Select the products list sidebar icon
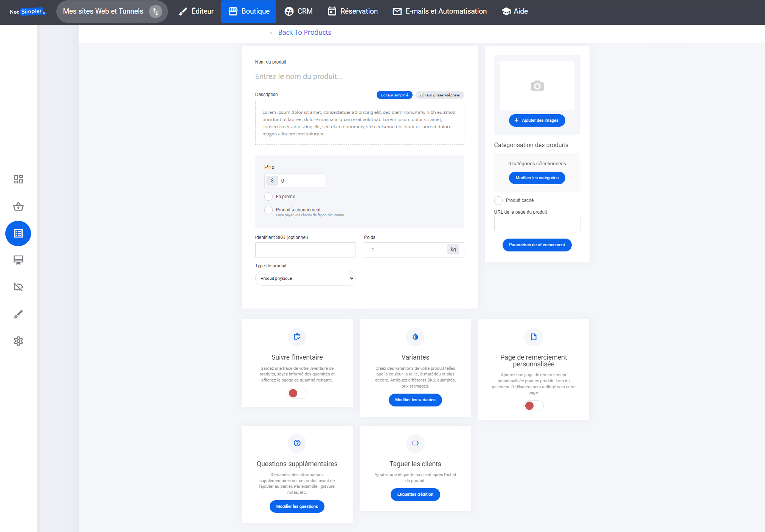 18,233
